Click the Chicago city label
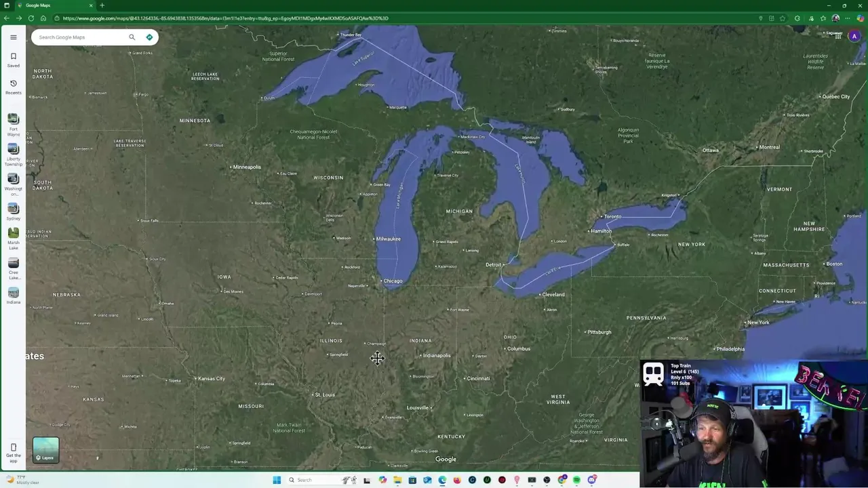868x488 pixels. click(x=393, y=281)
